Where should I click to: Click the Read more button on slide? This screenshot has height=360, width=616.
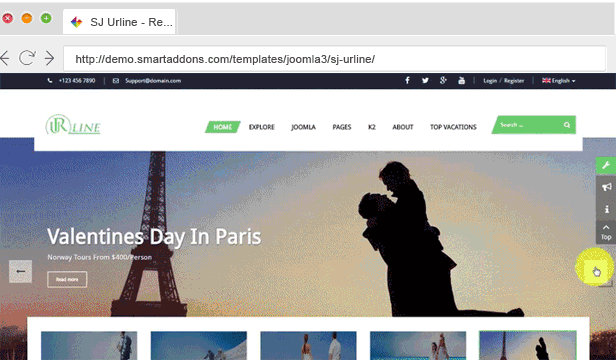67,279
